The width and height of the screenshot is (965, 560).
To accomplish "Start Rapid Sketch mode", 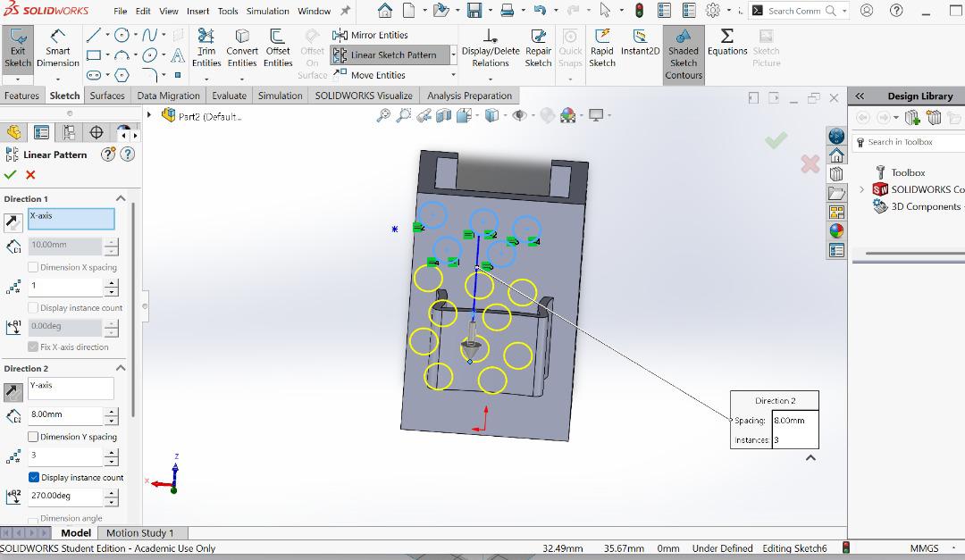I will click(x=602, y=48).
